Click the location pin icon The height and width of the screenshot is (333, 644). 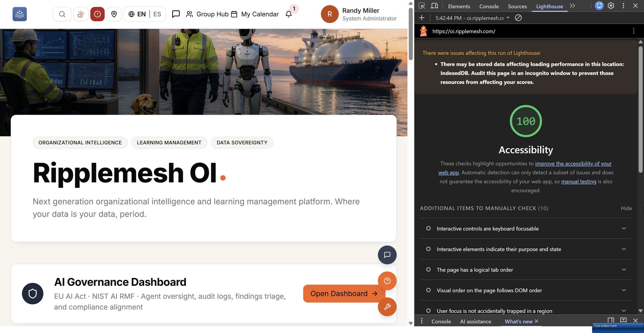[114, 14]
